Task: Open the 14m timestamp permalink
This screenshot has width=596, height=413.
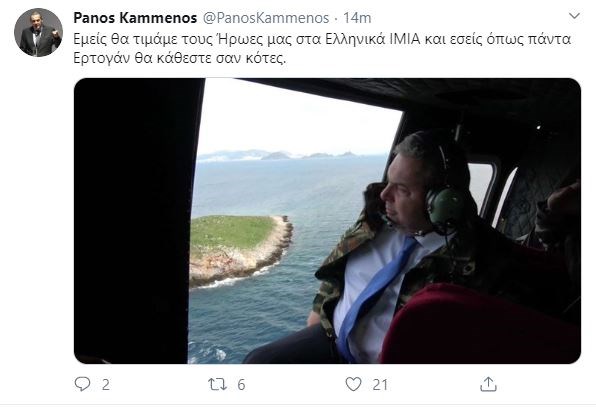Action: click(x=357, y=17)
